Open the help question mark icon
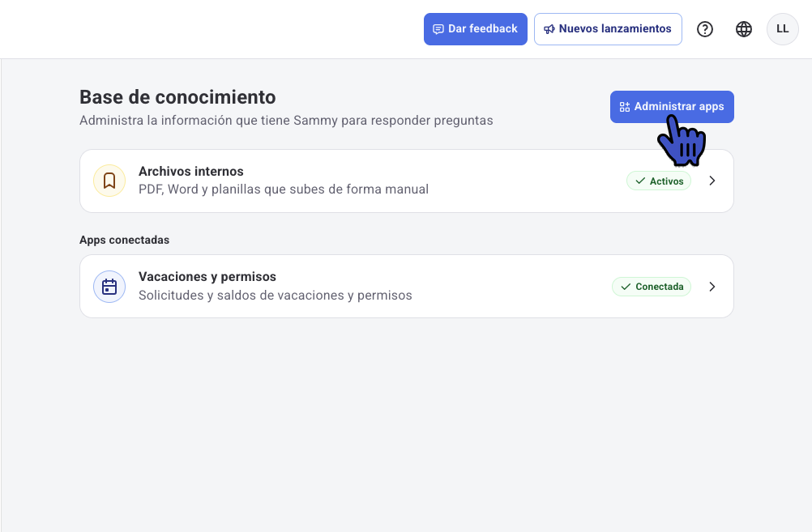Image resolution: width=812 pixels, height=532 pixels. (705, 29)
